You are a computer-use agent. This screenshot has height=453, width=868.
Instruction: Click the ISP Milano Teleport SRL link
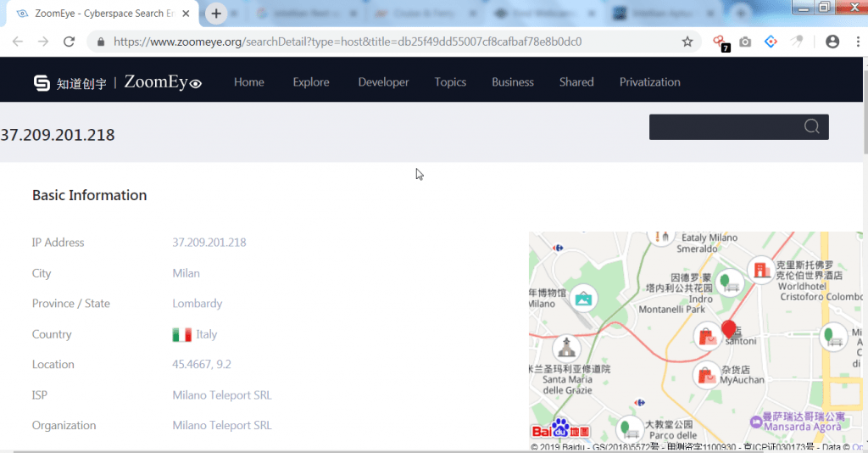coord(222,394)
